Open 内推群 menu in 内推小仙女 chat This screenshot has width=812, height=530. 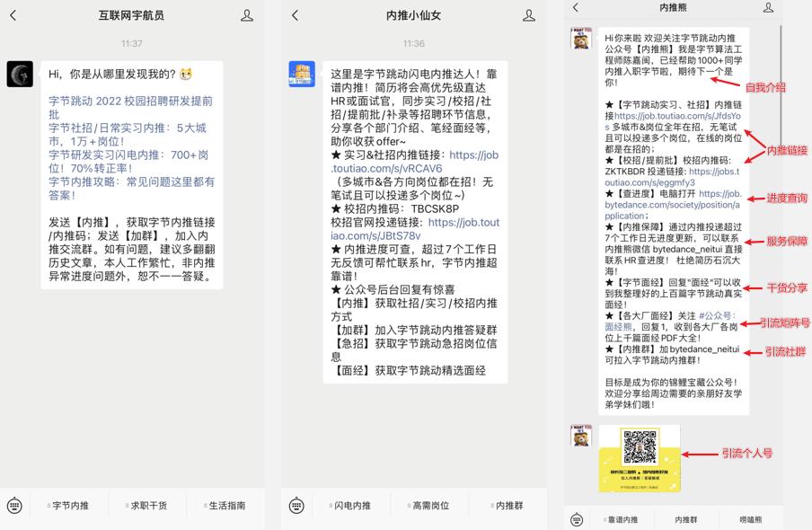click(507, 506)
